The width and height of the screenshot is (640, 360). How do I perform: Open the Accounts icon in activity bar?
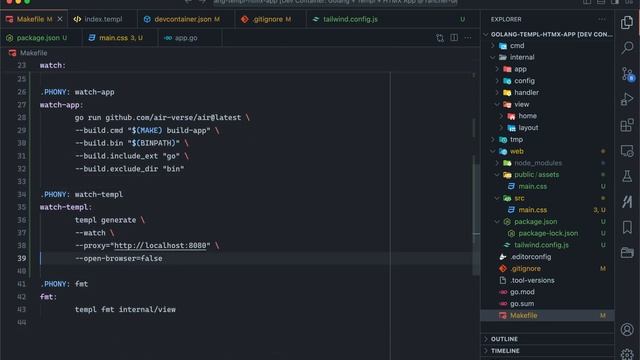pyautogui.click(x=627, y=329)
